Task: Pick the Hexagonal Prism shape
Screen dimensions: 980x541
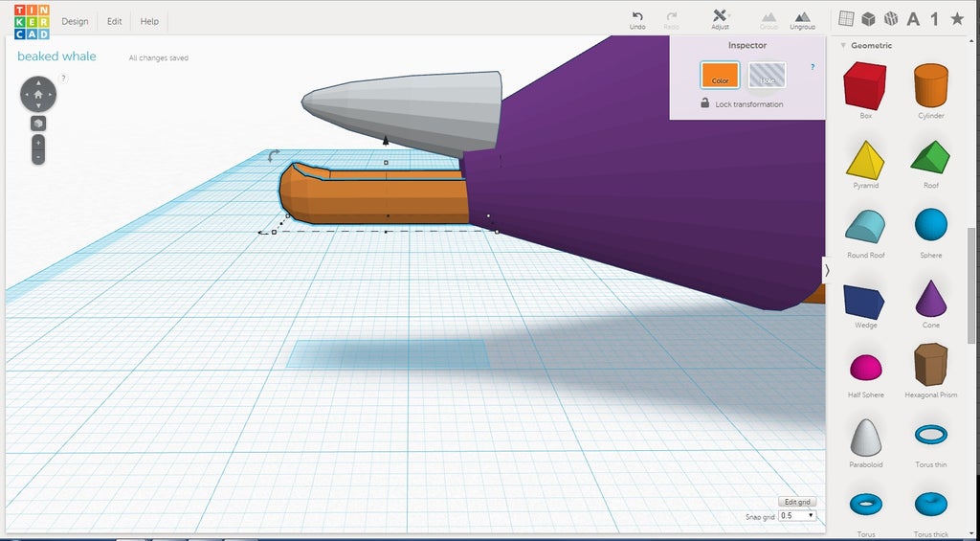Action: [930, 364]
